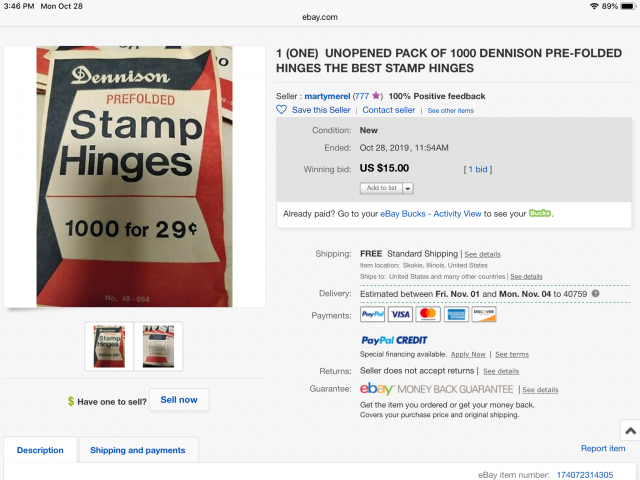Screen dimensions: 640x480
Task: Click the Mastercard payment icon
Action: (428, 314)
